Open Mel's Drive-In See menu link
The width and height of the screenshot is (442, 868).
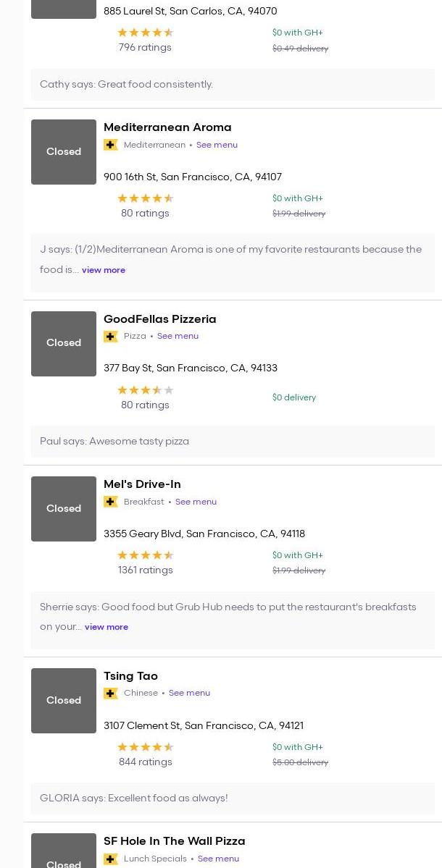coord(196,502)
